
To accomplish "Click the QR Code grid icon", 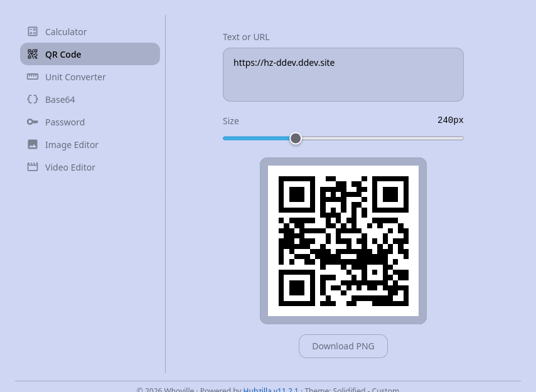I will coord(33,54).
